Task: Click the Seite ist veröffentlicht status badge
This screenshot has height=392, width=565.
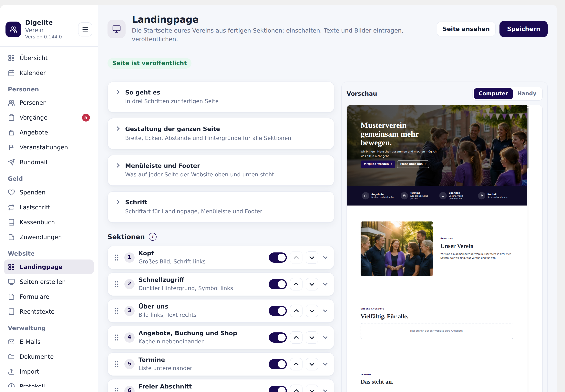Action: pyautogui.click(x=149, y=63)
